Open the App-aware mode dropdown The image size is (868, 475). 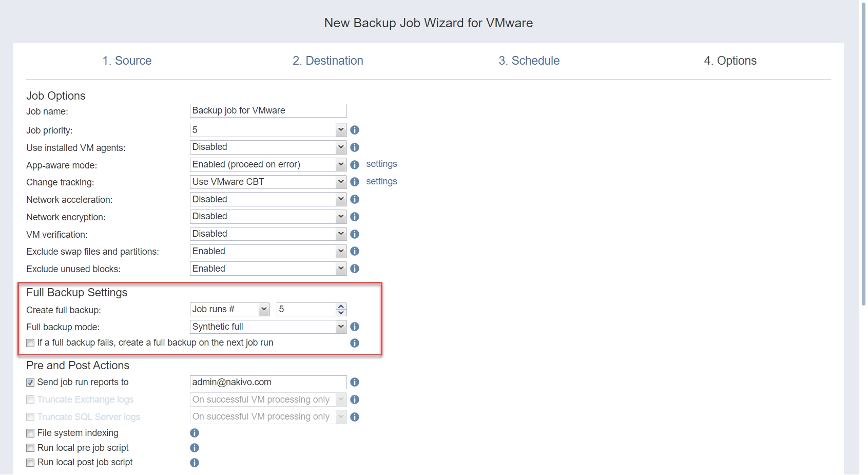tap(341, 164)
